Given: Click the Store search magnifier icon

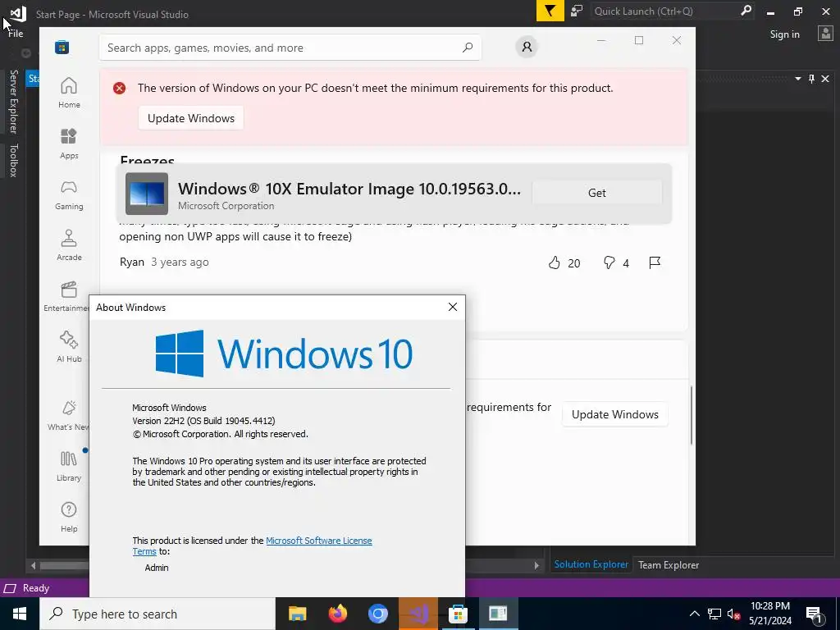Looking at the screenshot, I should (467, 47).
